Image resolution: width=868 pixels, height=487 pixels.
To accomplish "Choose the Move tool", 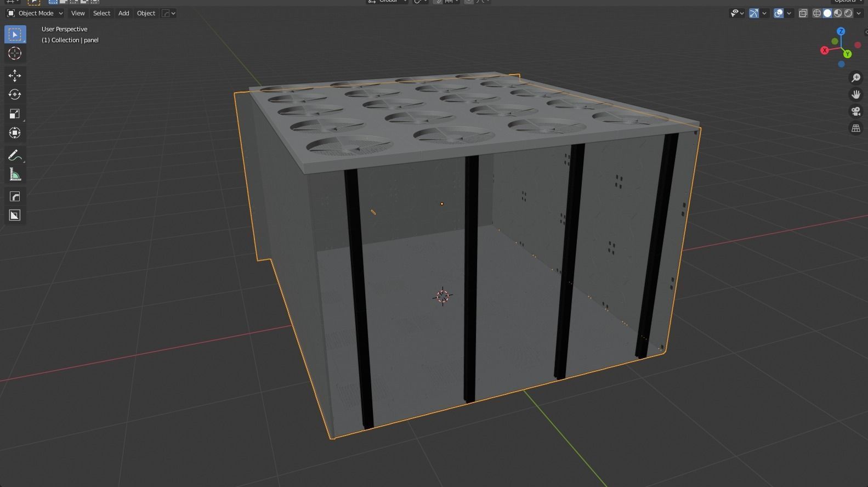I will pos(15,75).
